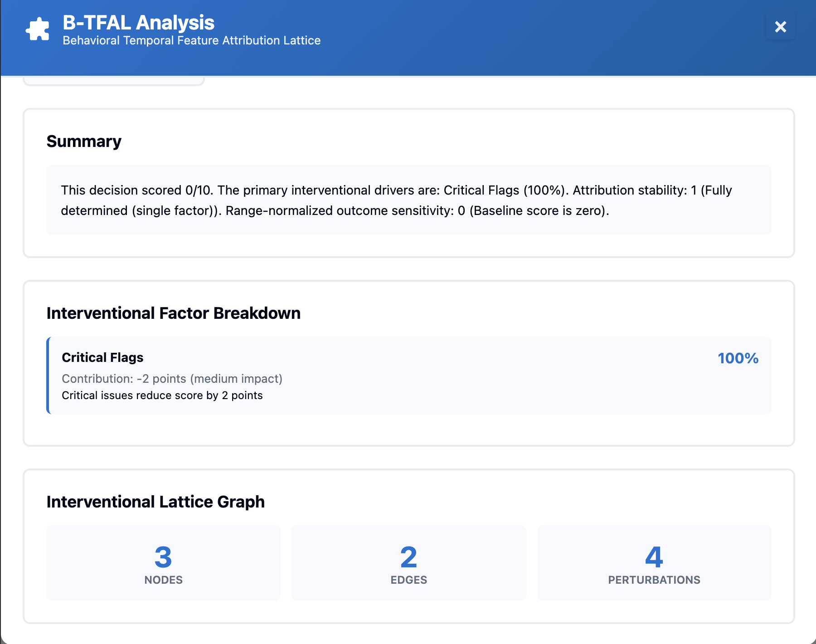Image resolution: width=816 pixels, height=644 pixels.
Task: Click the 'Critical issues reduce score' description
Action: coord(162,395)
